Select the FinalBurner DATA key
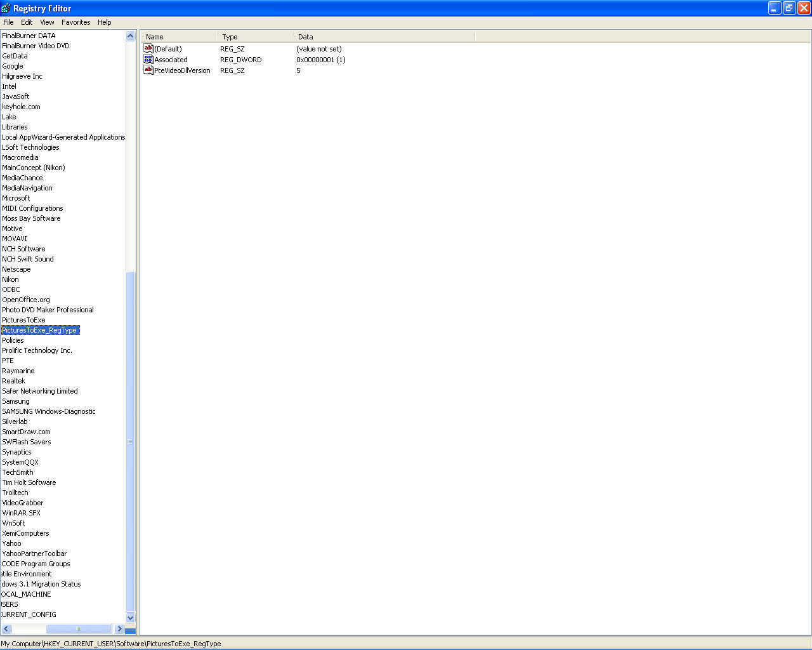This screenshot has width=812, height=650. (x=29, y=36)
